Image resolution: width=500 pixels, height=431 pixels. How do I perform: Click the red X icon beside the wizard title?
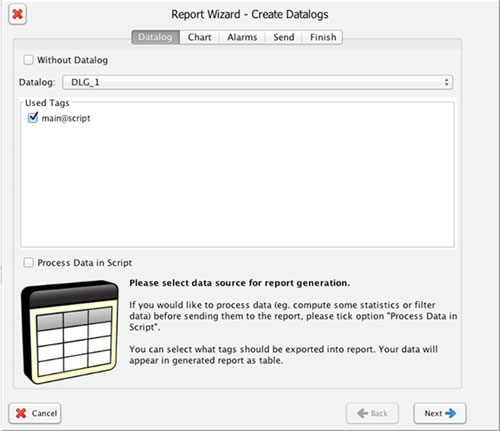pyautogui.click(x=18, y=14)
